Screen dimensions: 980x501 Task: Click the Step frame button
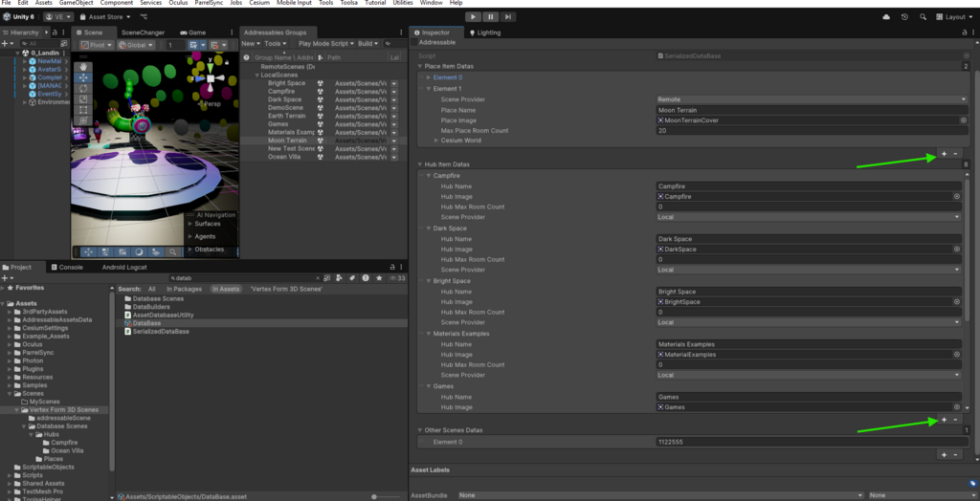[x=507, y=16]
